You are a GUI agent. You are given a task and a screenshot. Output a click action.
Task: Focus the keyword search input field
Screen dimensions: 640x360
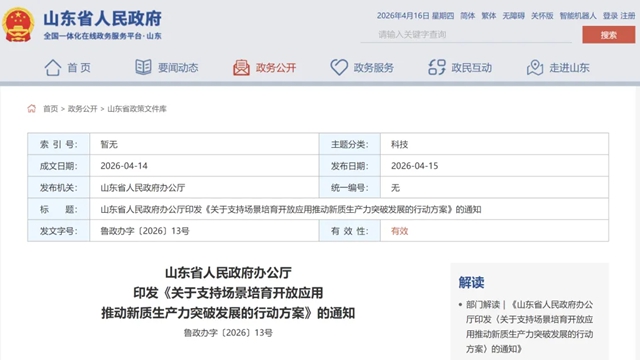pyautogui.click(x=466, y=35)
